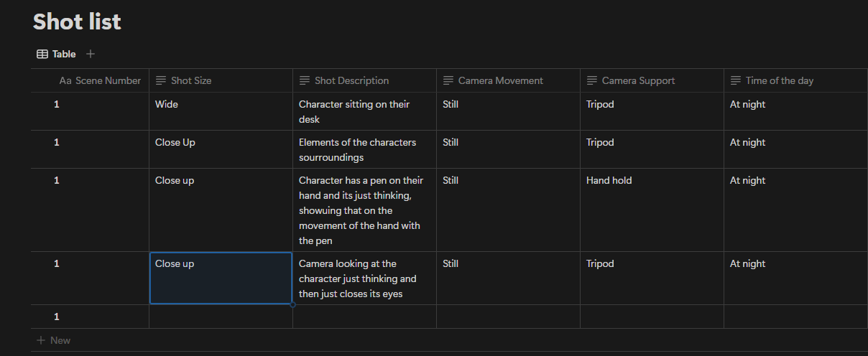Click the plus icon next to New
The height and width of the screenshot is (356, 868).
41,340
